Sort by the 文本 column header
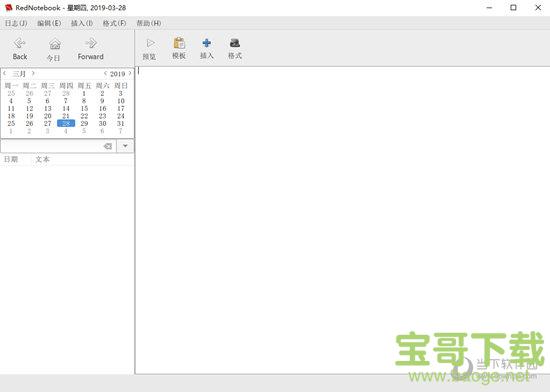This screenshot has width=550, height=392. (x=42, y=159)
